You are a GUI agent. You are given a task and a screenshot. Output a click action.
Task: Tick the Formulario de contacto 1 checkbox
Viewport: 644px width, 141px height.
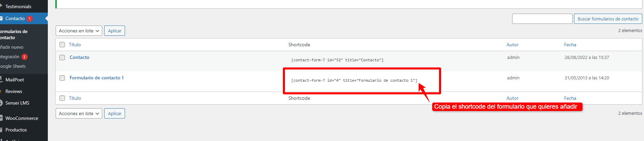pos(62,78)
